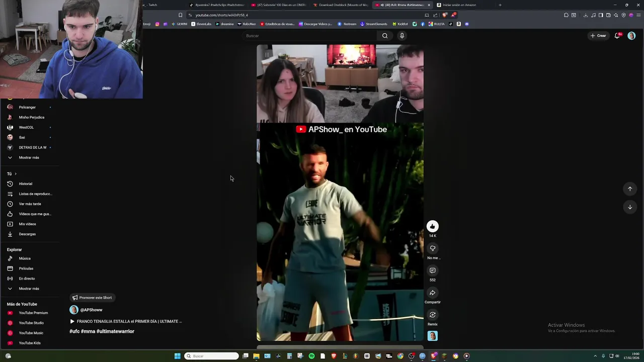Screen dimensions: 644x362
Task: Go to next Short with down arrow
Action: click(x=629, y=207)
